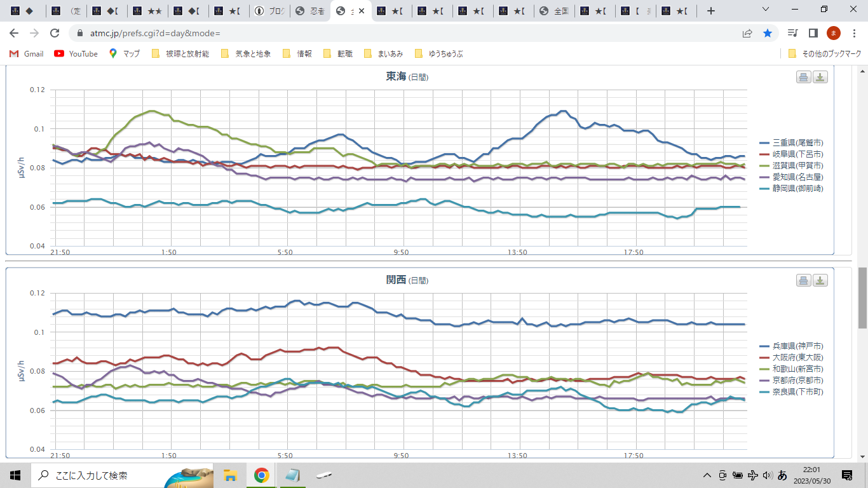The image size is (868, 488).
Task: Reload the atmc.jp page
Action: click(55, 33)
